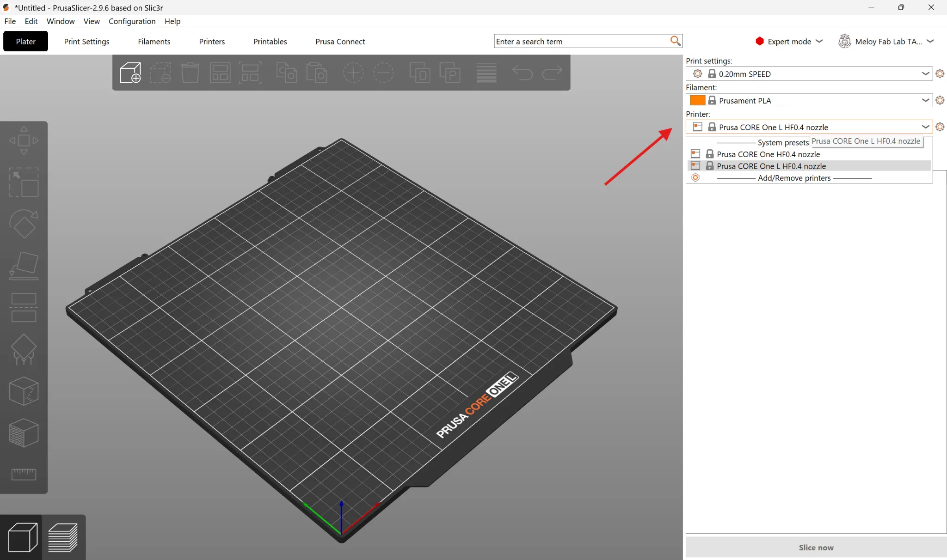Select the Cut tool in left sidebar
Image resolution: width=947 pixels, height=560 pixels.
tap(24, 307)
